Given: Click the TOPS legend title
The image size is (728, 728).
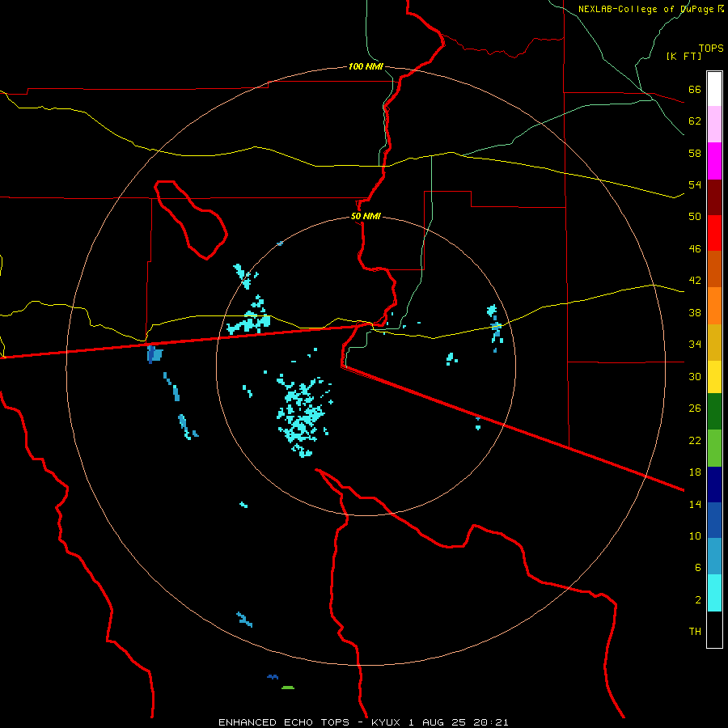Looking at the screenshot, I should [711, 48].
